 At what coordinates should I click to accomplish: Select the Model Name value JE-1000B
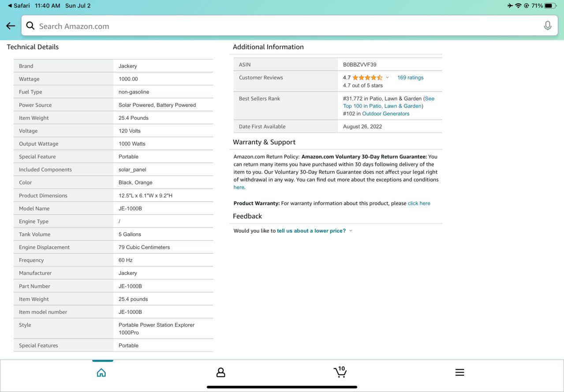click(130, 209)
